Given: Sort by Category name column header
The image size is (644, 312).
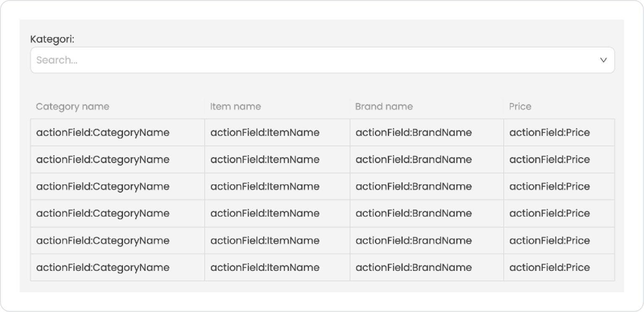Looking at the screenshot, I should 73,107.
